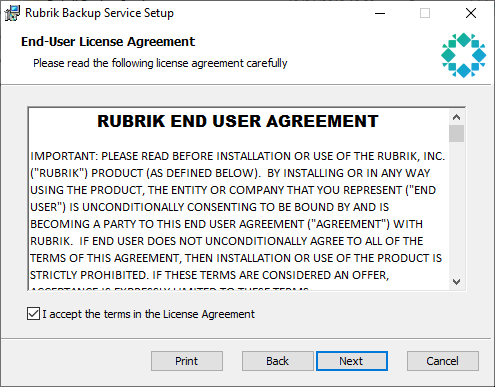Click the license scrollbar thumb
495x387 pixels.
[456, 134]
